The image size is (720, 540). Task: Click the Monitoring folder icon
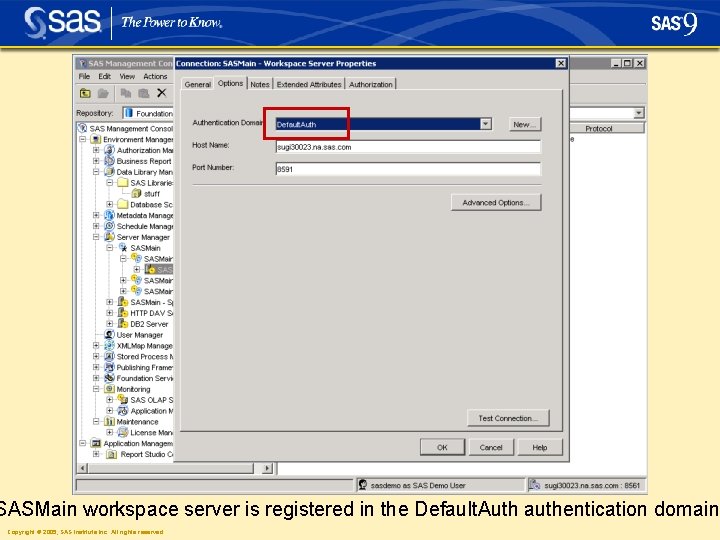pyautogui.click(x=109, y=389)
